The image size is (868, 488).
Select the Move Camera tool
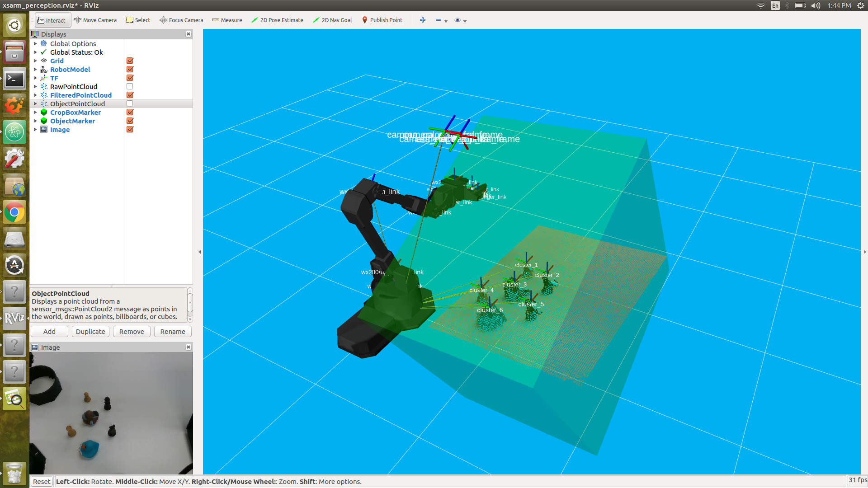point(95,20)
